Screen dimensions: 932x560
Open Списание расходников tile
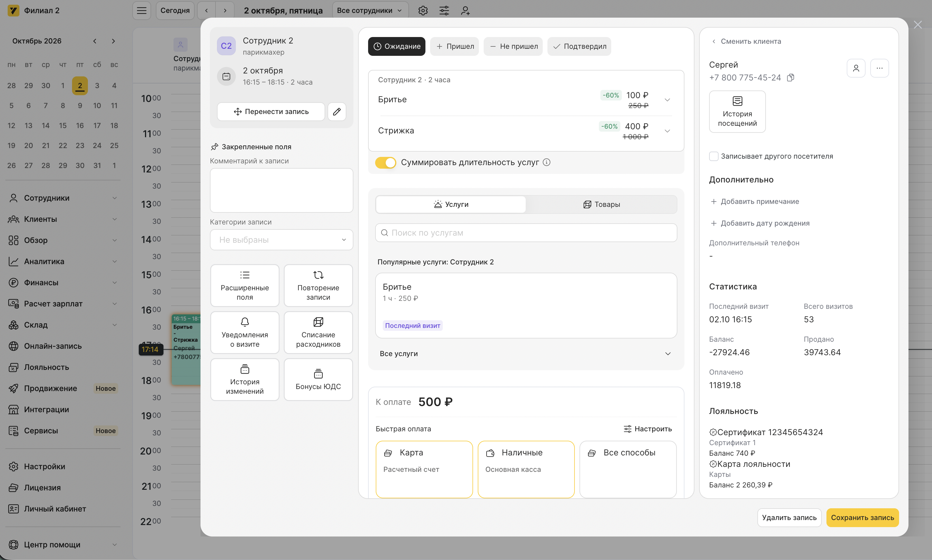click(x=318, y=333)
